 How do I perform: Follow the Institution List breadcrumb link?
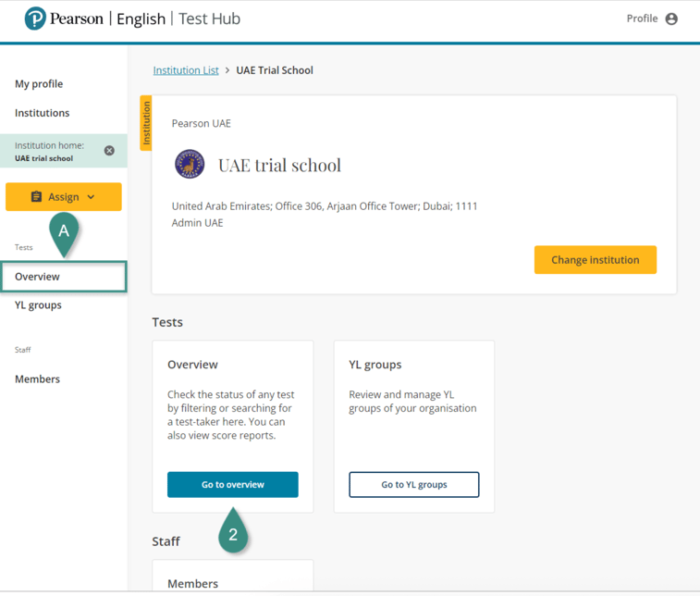(x=186, y=70)
